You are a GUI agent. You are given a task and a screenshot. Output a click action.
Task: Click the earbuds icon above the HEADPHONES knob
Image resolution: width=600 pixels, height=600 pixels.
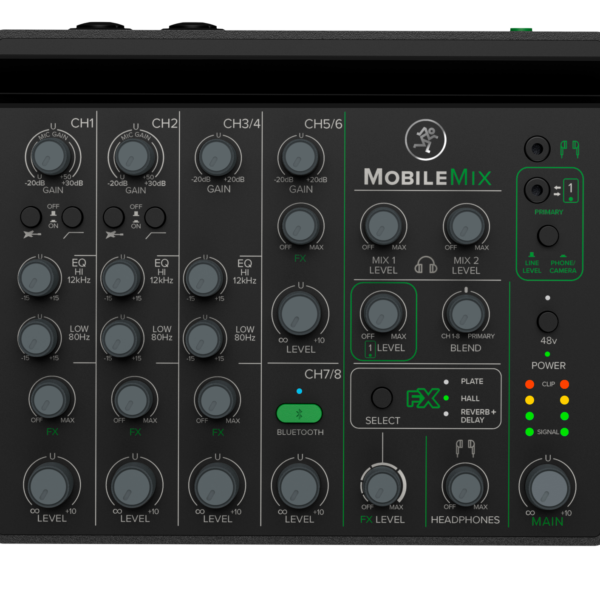coord(465,448)
